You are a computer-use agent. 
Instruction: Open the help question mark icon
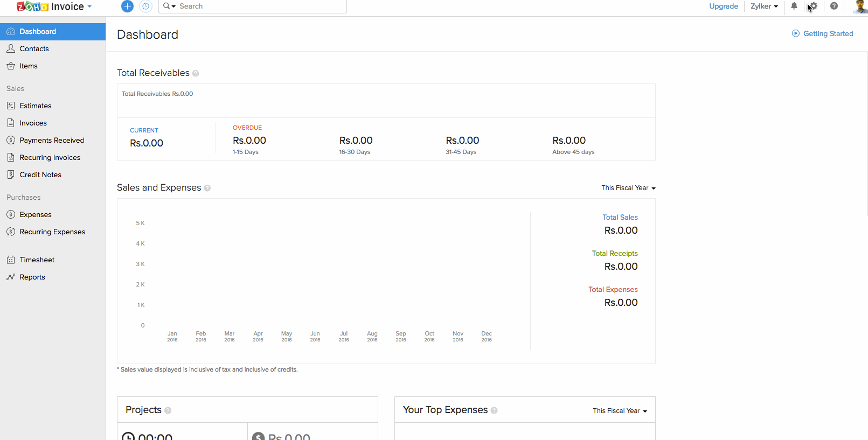click(834, 6)
